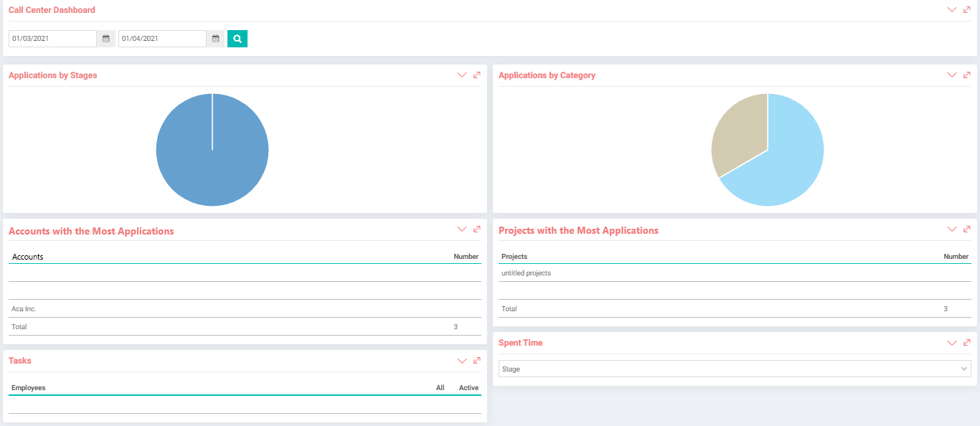Collapse the Call Center Dashboard panel
This screenshot has height=426, width=980.
coord(952,10)
